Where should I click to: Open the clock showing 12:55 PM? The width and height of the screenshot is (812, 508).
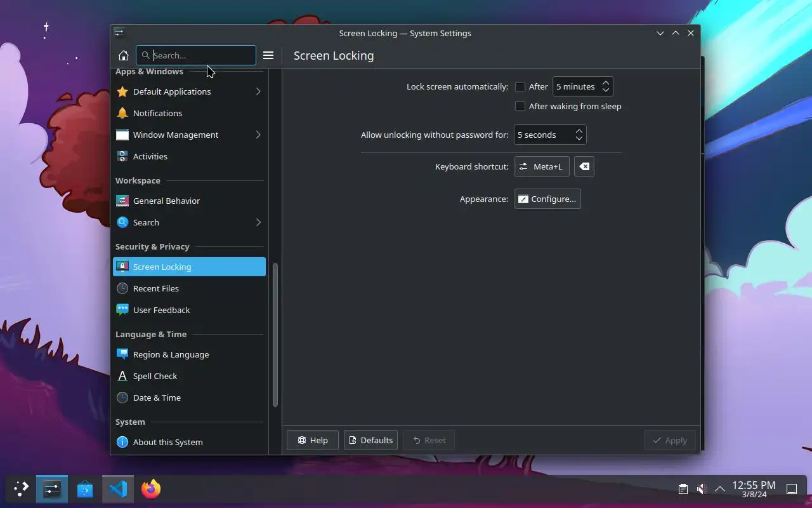(x=754, y=489)
